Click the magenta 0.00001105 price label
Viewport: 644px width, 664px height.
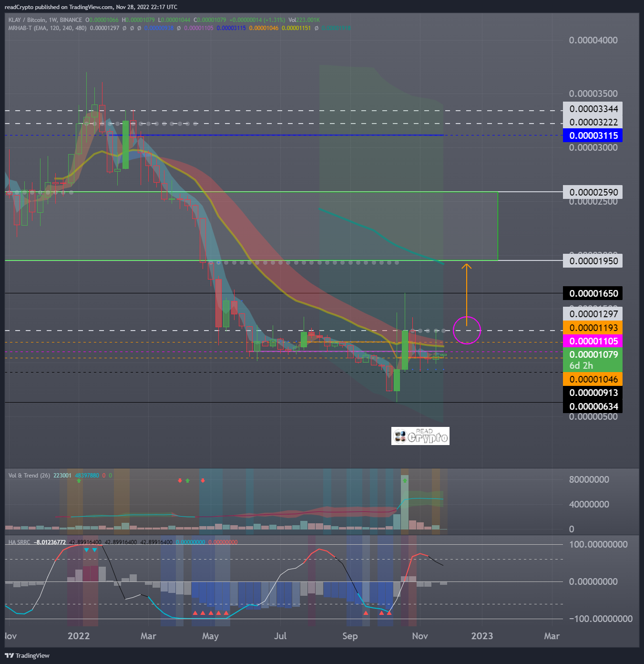593,341
